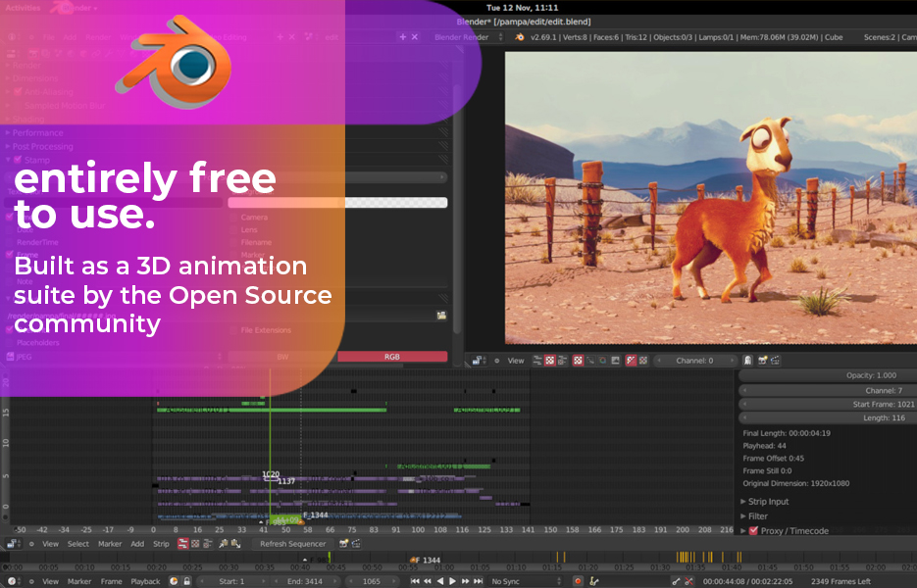The width and height of the screenshot is (917, 588).
Task: Open the No Sync dropdown
Action: 526,581
